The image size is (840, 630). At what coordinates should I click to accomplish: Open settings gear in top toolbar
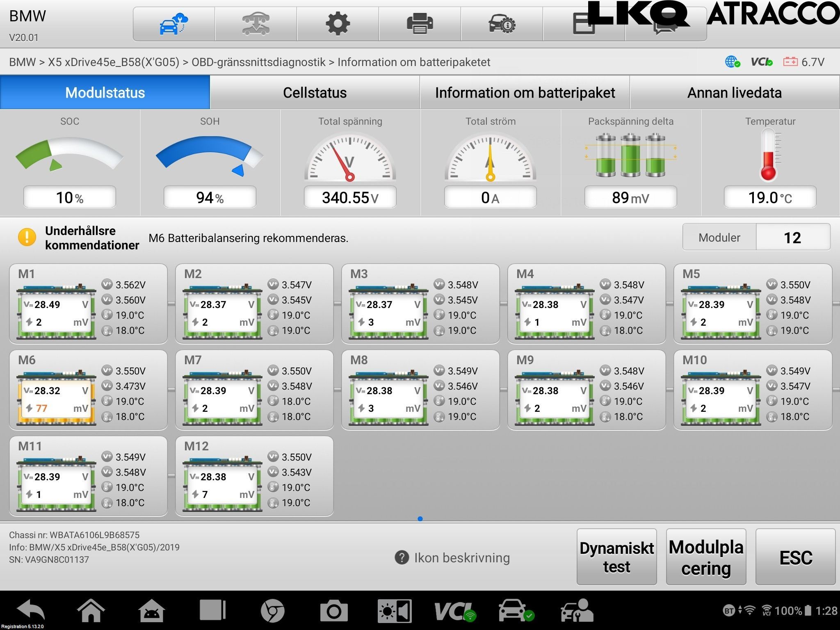pyautogui.click(x=338, y=24)
